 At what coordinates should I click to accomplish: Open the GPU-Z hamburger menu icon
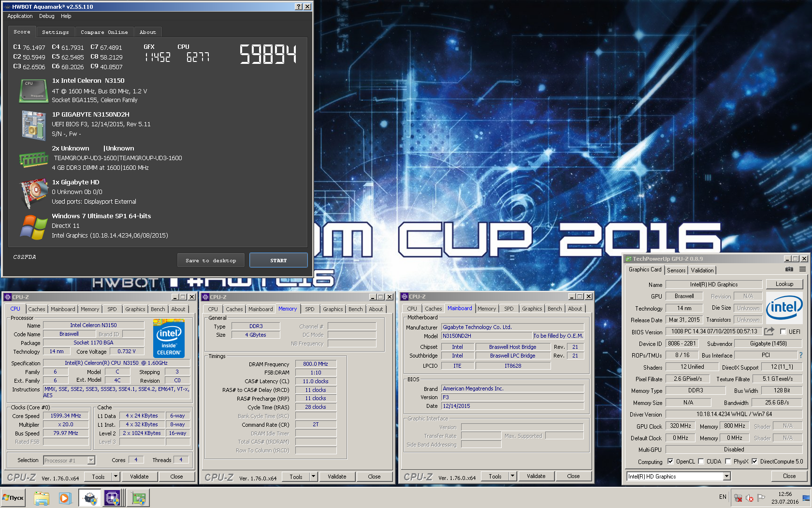tap(802, 269)
